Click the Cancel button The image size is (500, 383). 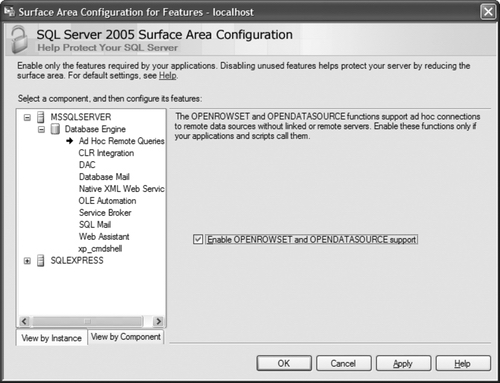click(x=344, y=363)
